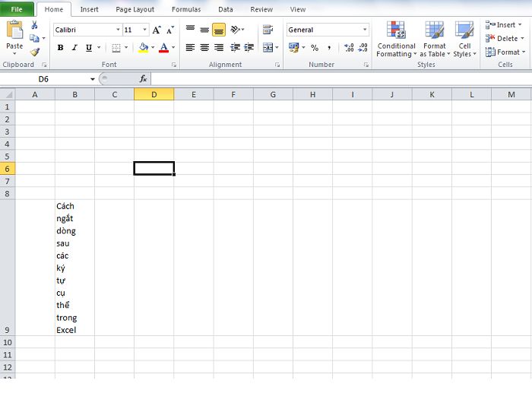Click Delete cells button
The width and height of the screenshot is (532, 406).
coord(505,38)
